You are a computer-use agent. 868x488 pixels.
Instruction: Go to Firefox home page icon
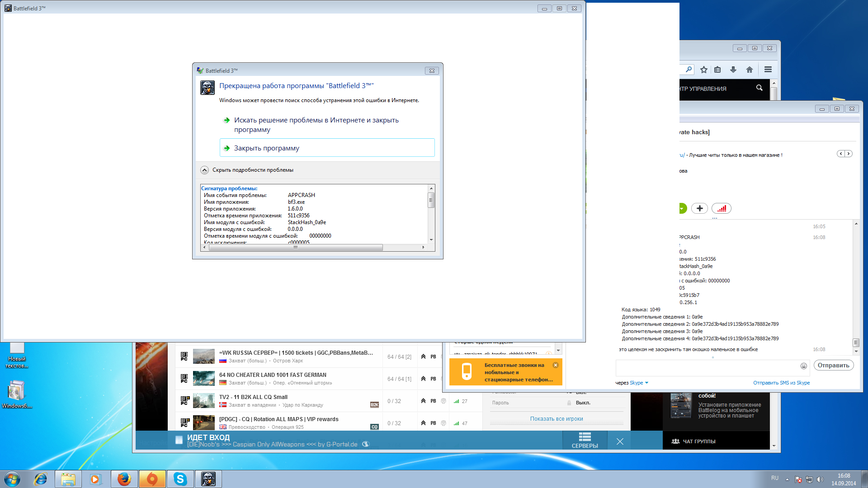point(750,70)
